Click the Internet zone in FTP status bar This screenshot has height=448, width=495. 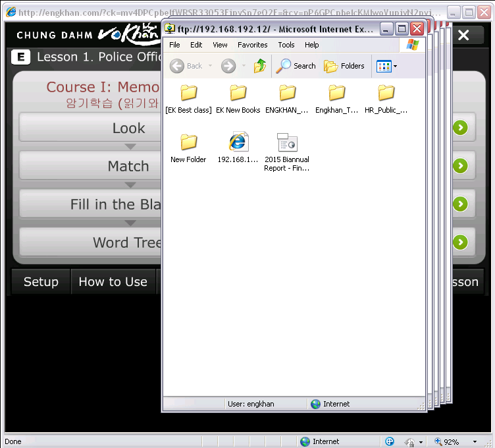coord(330,404)
